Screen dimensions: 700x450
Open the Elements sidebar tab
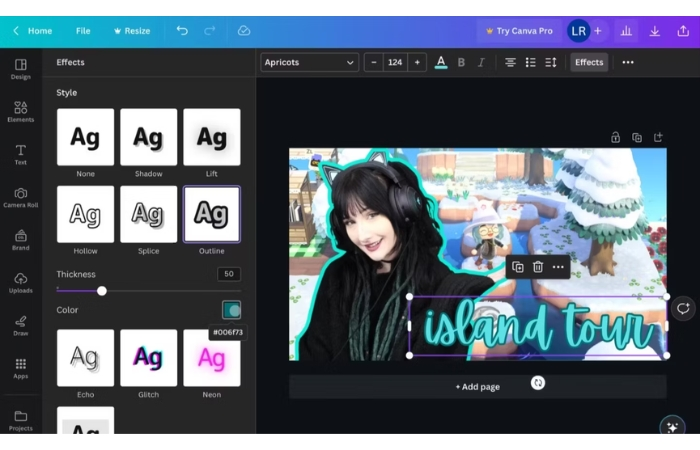[x=21, y=112]
